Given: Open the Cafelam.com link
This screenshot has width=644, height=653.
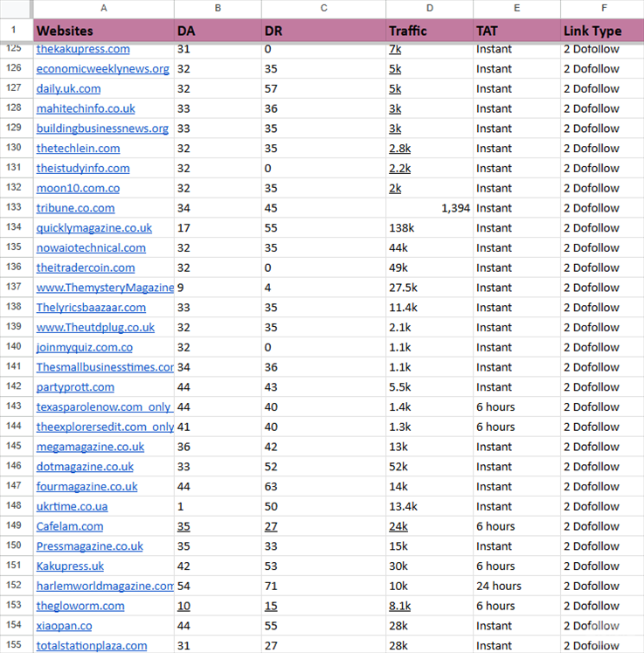Looking at the screenshot, I should click(70, 526).
